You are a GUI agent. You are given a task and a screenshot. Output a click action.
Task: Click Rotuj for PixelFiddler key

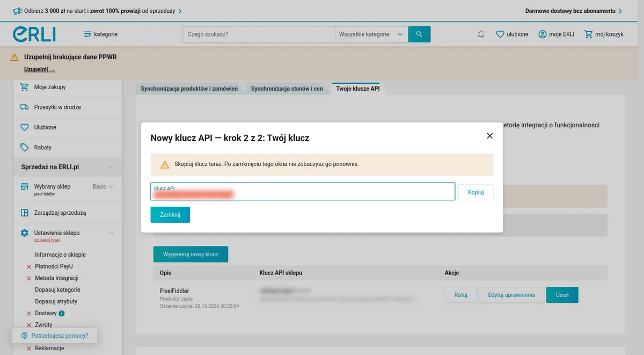tap(461, 295)
